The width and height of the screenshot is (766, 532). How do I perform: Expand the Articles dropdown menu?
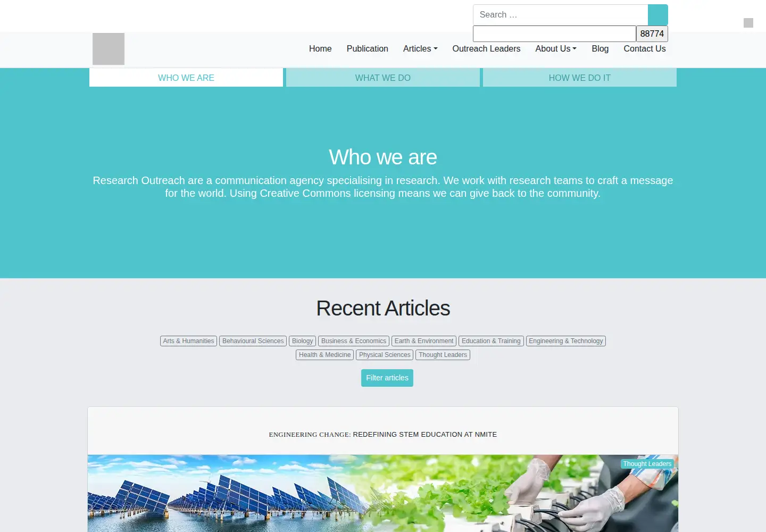420,48
